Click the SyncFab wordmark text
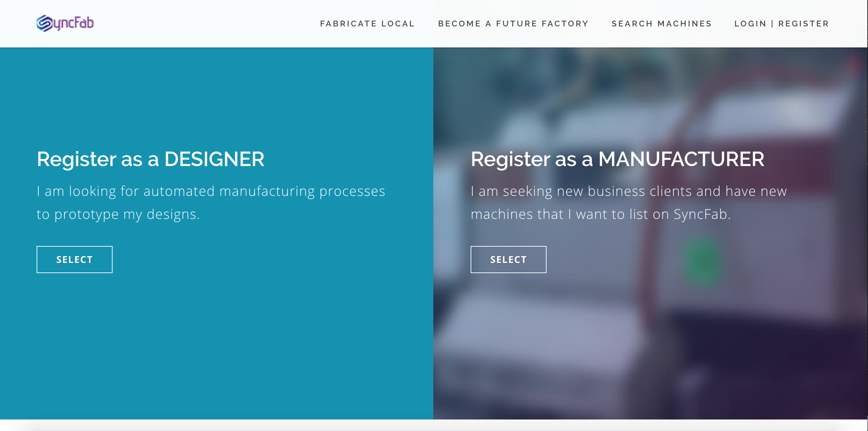 73,23
